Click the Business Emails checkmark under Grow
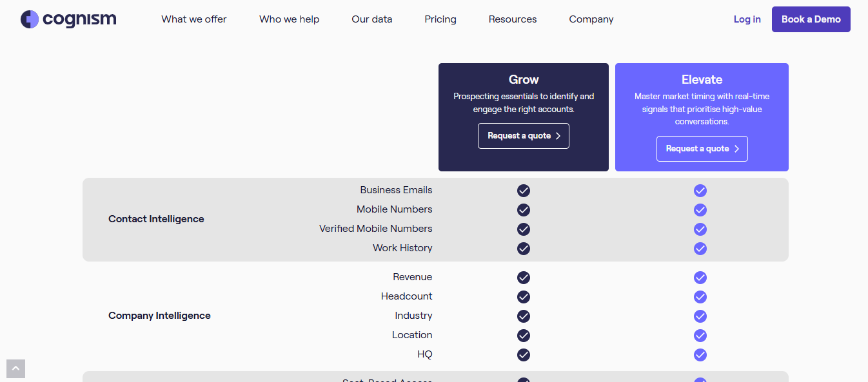Viewport: 868px width, 382px height. 523,191
